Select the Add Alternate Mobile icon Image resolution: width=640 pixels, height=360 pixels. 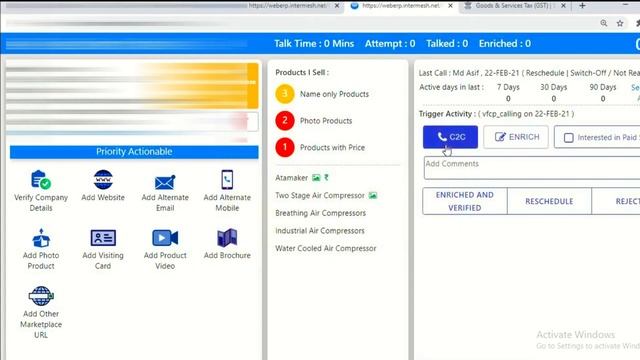click(227, 180)
